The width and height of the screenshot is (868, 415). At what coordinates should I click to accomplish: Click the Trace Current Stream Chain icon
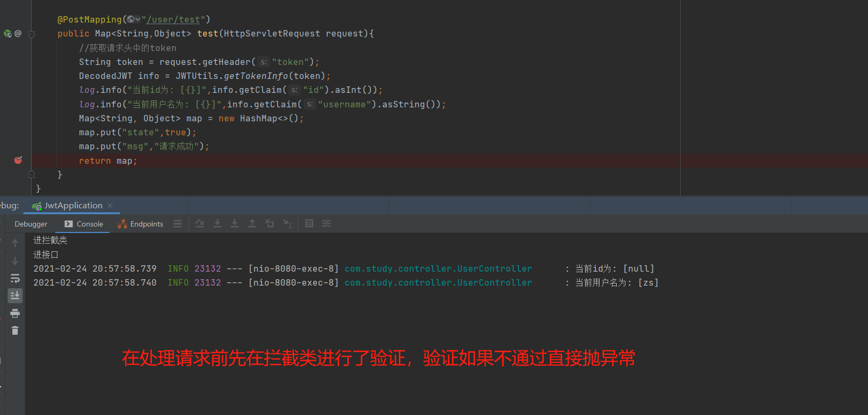click(x=326, y=224)
